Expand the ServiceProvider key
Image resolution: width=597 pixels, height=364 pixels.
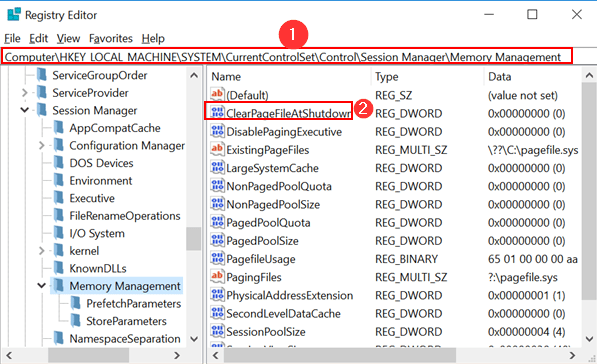coord(25,93)
